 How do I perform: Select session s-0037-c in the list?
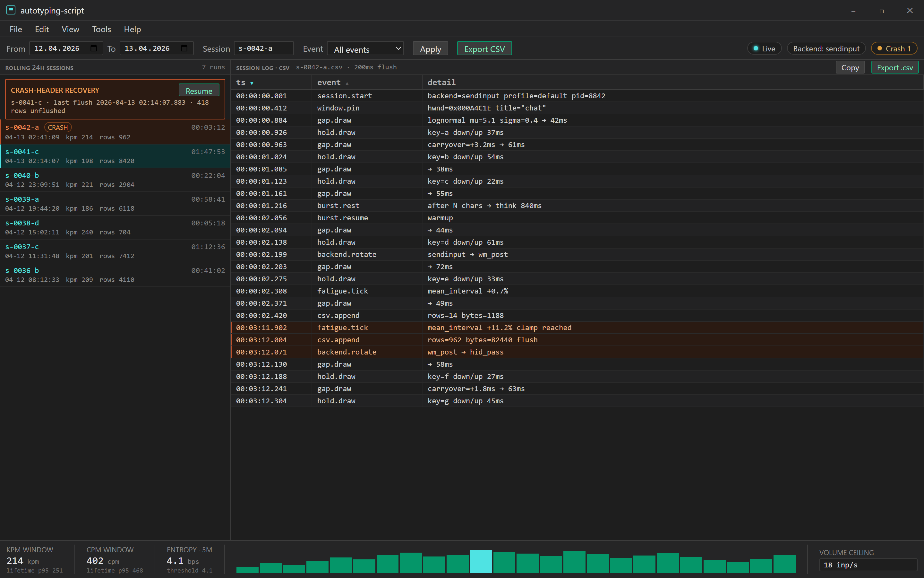[115, 251]
